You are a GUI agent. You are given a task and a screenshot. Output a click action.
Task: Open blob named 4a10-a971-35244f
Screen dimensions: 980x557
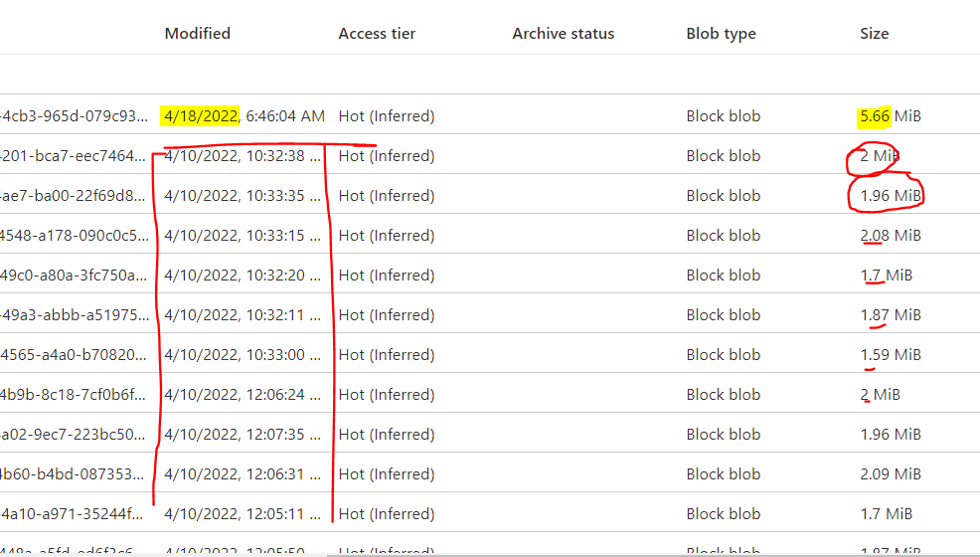click(72, 514)
